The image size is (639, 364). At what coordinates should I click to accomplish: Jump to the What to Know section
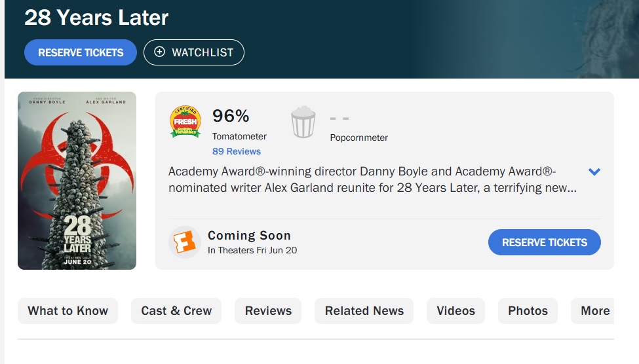[68, 311]
